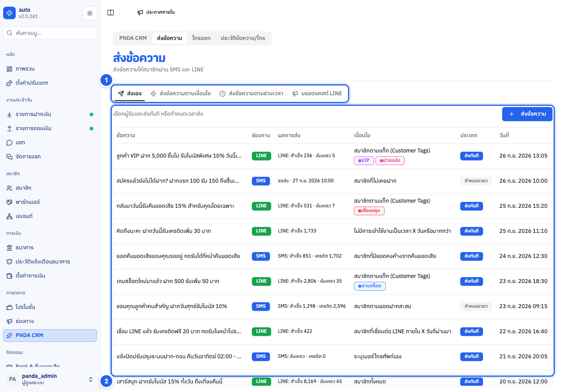Select the บรอดแคสต์ LINE sub-tab
This screenshot has height=392, width=565.
click(317, 94)
